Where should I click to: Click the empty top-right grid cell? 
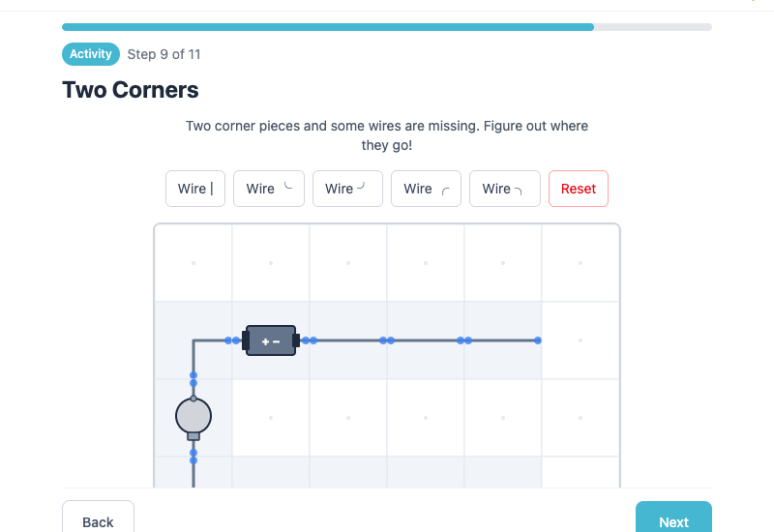[580, 263]
